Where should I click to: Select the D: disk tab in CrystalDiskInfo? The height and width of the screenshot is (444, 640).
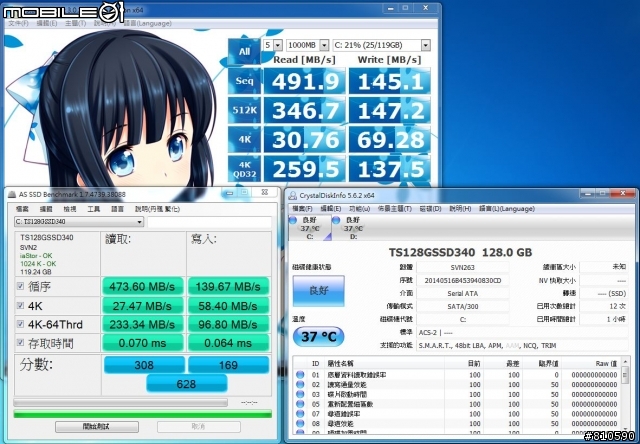pos(353,228)
